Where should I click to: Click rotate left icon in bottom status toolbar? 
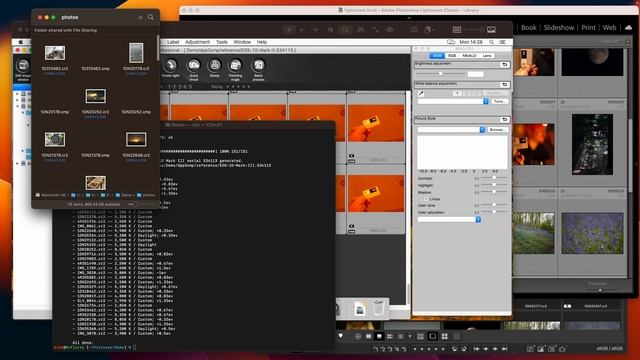454,349
